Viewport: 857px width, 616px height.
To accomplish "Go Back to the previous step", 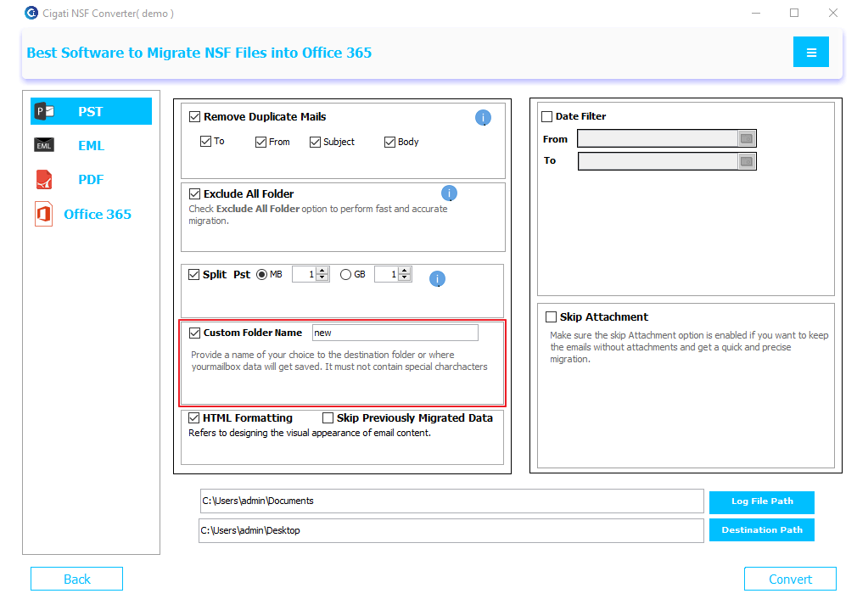I will click(x=76, y=579).
